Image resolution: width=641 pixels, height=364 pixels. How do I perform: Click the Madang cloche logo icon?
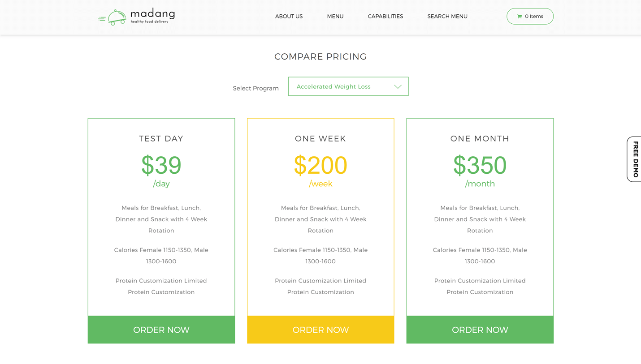tap(113, 17)
